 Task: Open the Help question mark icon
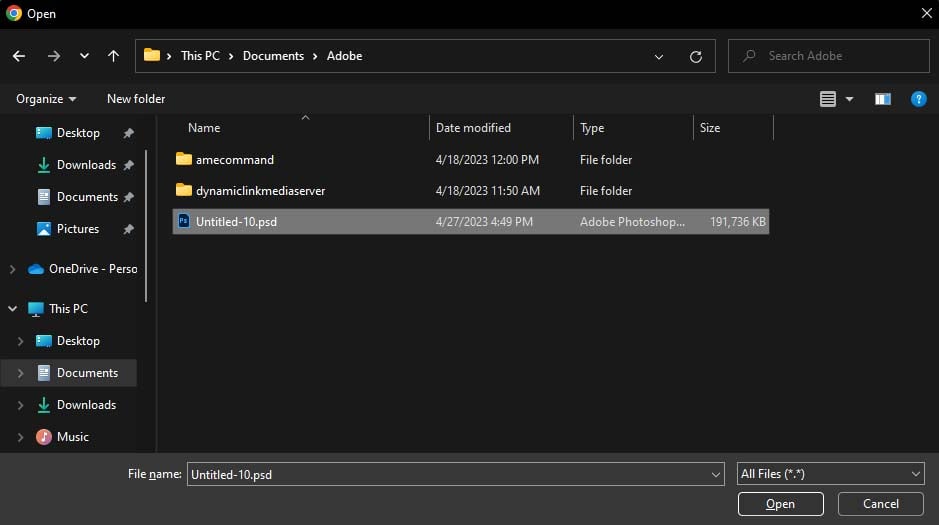tap(918, 99)
